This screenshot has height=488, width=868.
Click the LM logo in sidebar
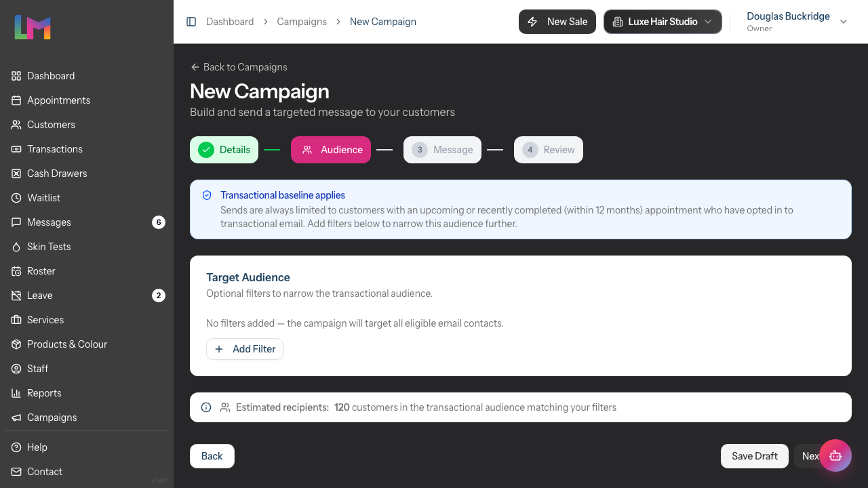click(x=33, y=27)
